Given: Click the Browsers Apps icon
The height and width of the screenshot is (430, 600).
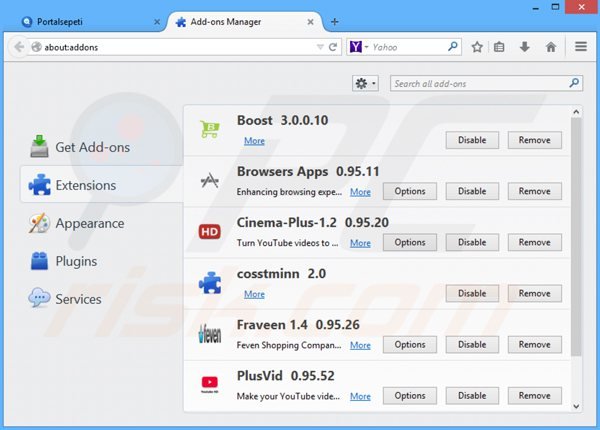Looking at the screenshot, I should [210, 181].
